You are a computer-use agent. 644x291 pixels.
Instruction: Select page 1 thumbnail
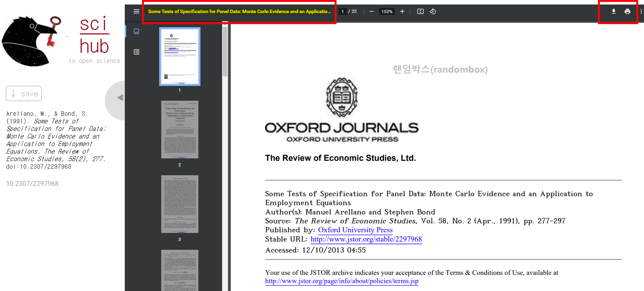point(180,57)
